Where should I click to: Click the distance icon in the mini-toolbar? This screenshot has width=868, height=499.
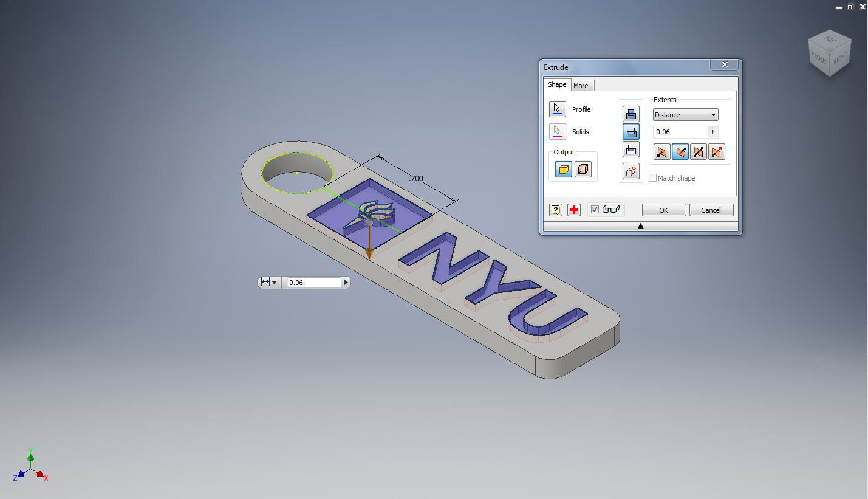265,282
